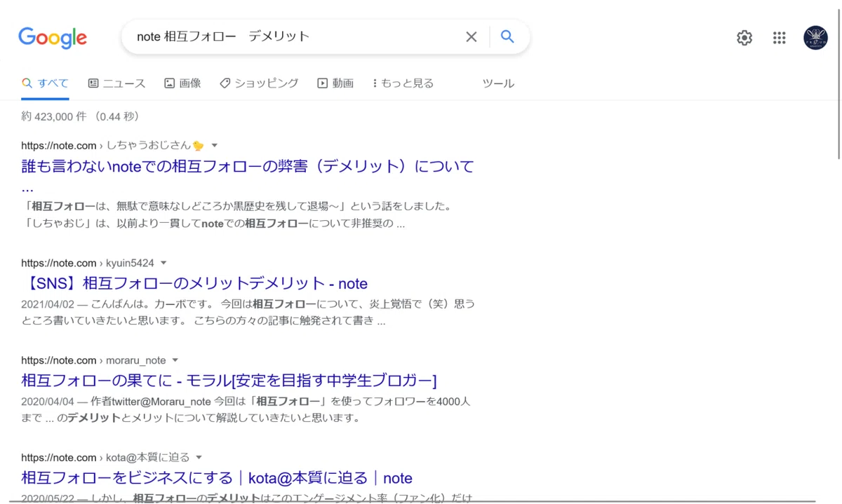
Task: Click the Google logo
Action: click(53, 38)
